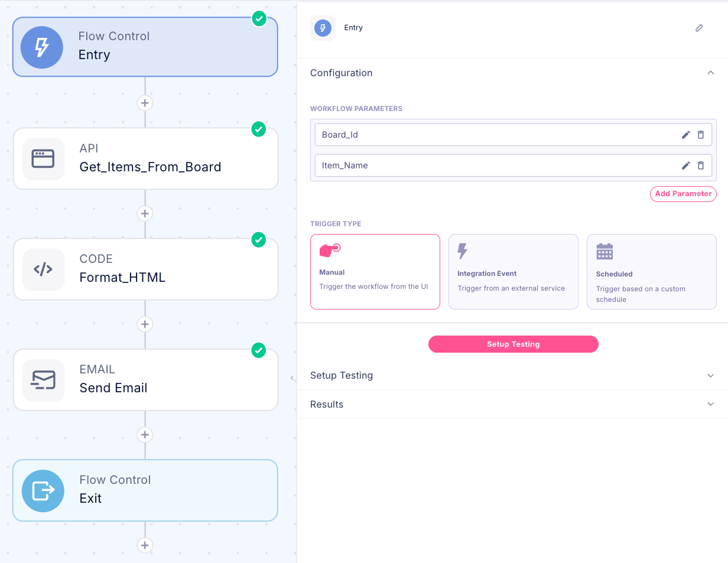728x563 pixels.
Task: Add a step below the Exit node
Action: (x=145, y=545)
